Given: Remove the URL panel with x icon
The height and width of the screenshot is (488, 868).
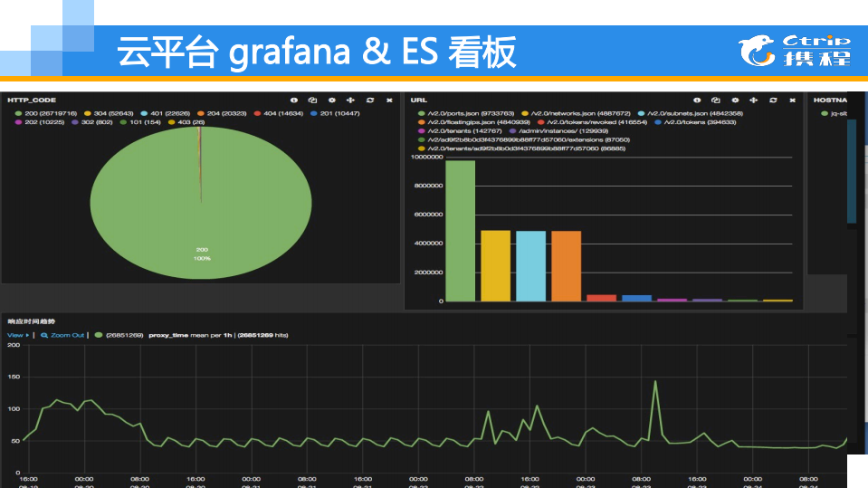Looking at the screenshot, I should point(792,100).
